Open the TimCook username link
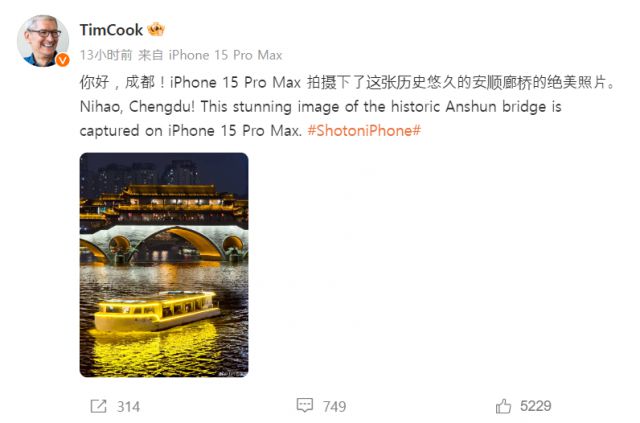640x423 pixels. (x=111, y=30)
